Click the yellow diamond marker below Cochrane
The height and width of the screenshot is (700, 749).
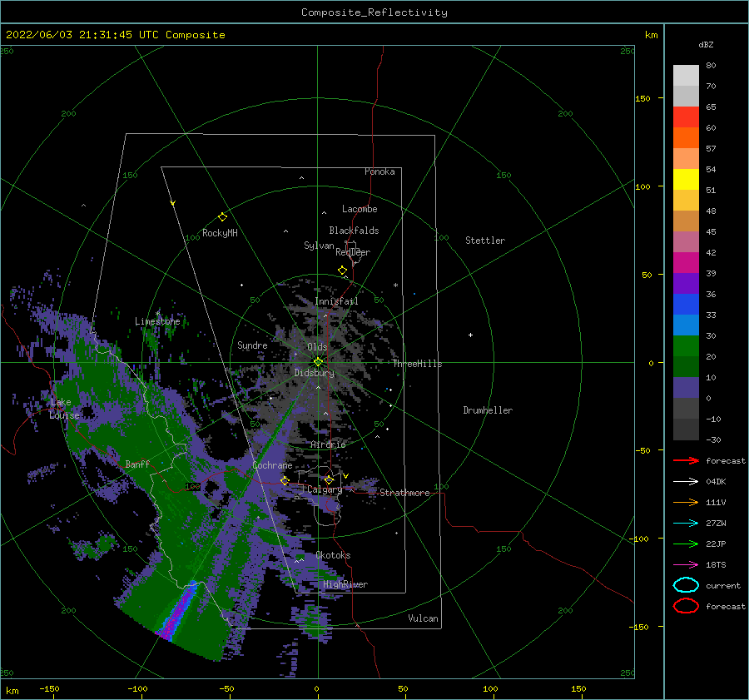[x=285, y=480]
